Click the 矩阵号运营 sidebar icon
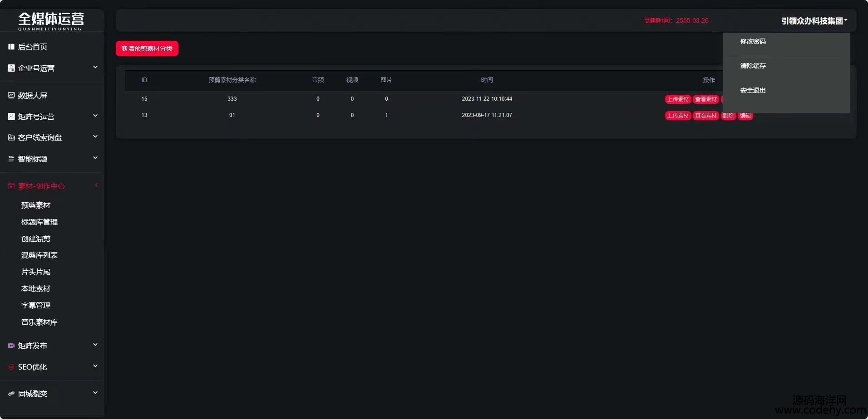The image size is (868, 419). [11, 117]
